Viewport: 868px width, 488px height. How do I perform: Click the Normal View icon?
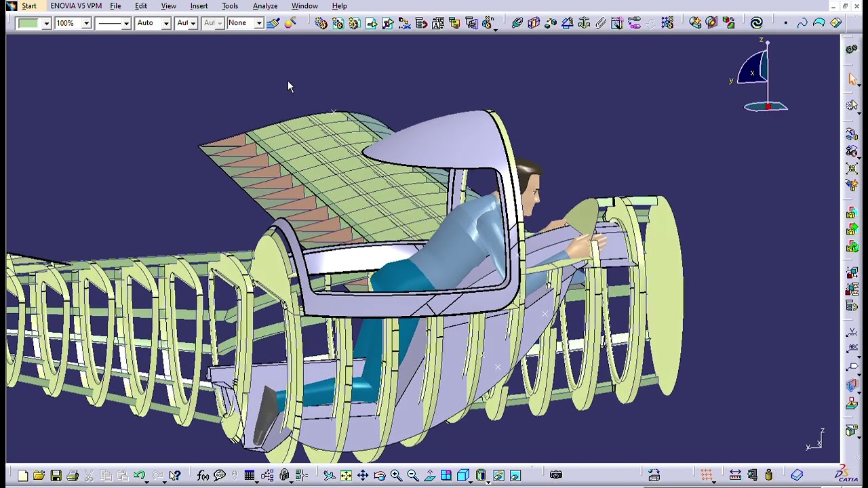pos(430,475)
